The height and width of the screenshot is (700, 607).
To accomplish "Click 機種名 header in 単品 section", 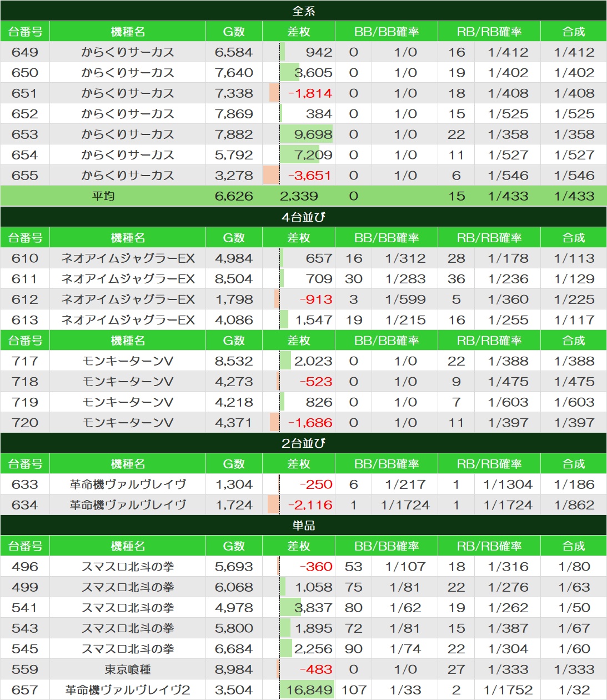I will point(128,546).
